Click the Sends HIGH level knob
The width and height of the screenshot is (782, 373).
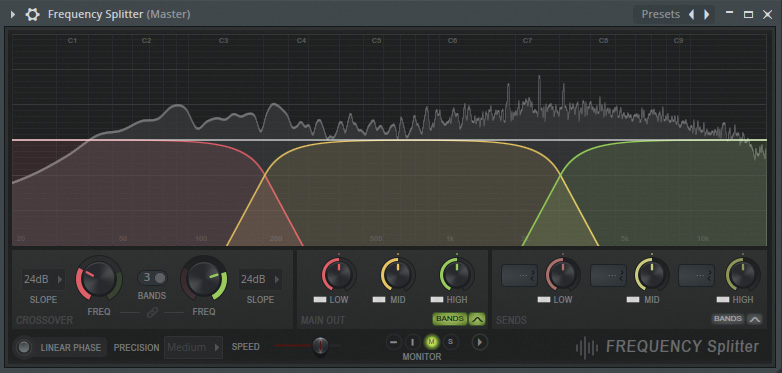pyautogui.click(x=743, y=274)
